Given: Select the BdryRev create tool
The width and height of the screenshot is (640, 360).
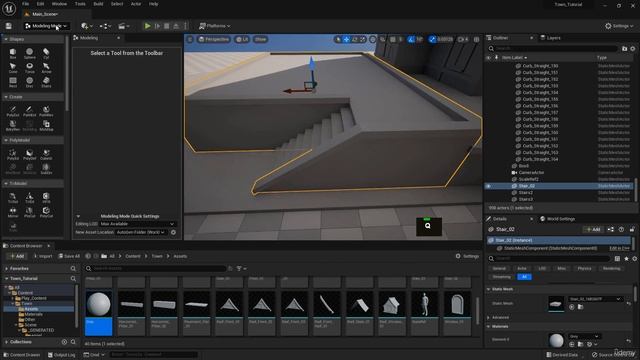Looking at the screenshot, I should 13,125.
